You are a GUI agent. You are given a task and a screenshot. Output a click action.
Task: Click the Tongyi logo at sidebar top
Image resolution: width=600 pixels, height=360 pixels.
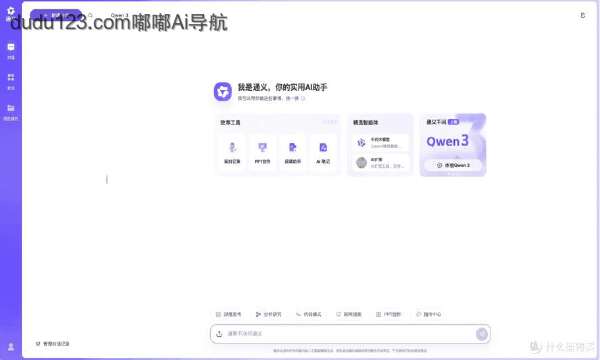(x=11, y=12)
